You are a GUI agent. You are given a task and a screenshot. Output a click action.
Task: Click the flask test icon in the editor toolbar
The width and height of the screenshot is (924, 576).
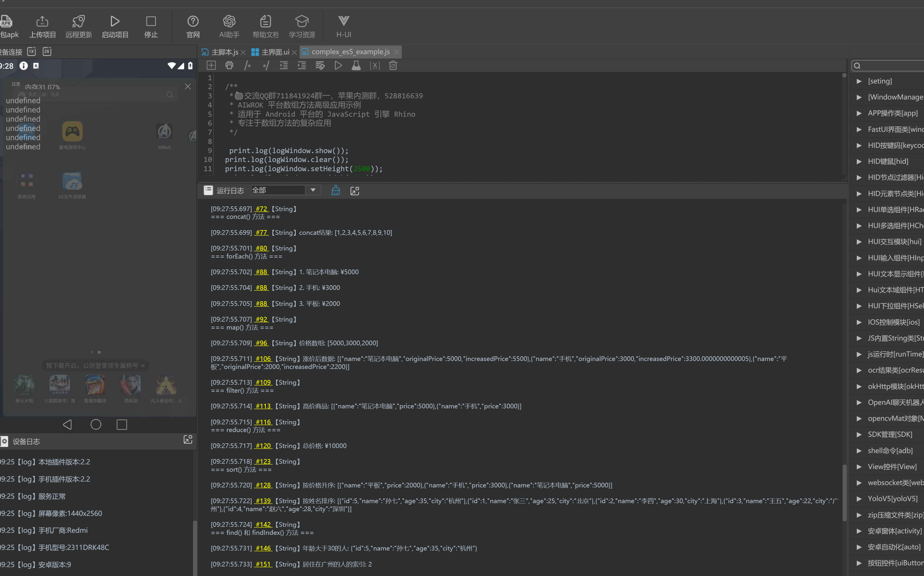(356, 65)
